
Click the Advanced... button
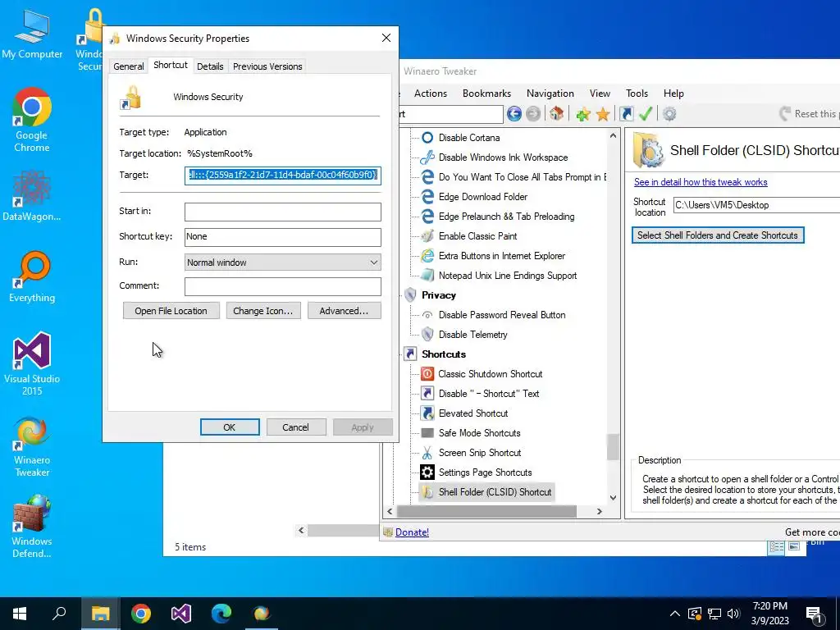click(344, 311)
